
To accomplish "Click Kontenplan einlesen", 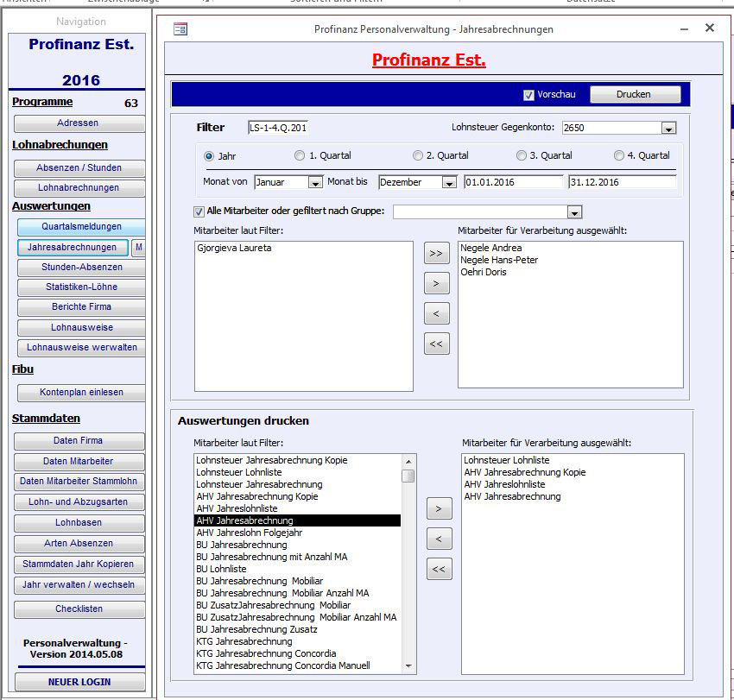I will [x=81, y=393].
